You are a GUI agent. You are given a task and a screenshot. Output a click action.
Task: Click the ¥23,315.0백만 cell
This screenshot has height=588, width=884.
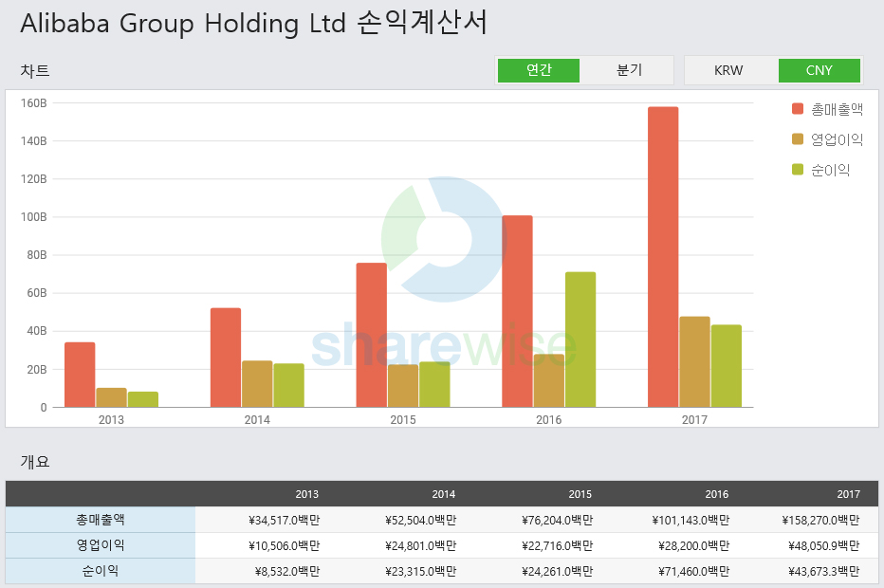click(420, 571)
